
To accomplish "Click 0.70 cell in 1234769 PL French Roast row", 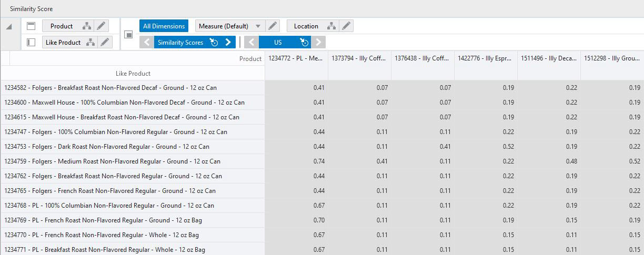I will tap(296, 220).
